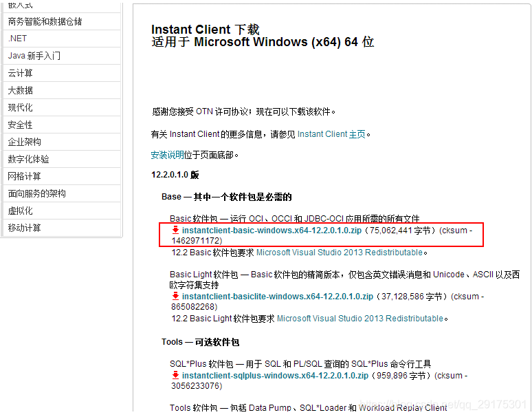Screen dimensions: 532x417
Task: Open Visual Studio 2013 Redistributable link under Basic Light
Action: (x=360, y=319)
